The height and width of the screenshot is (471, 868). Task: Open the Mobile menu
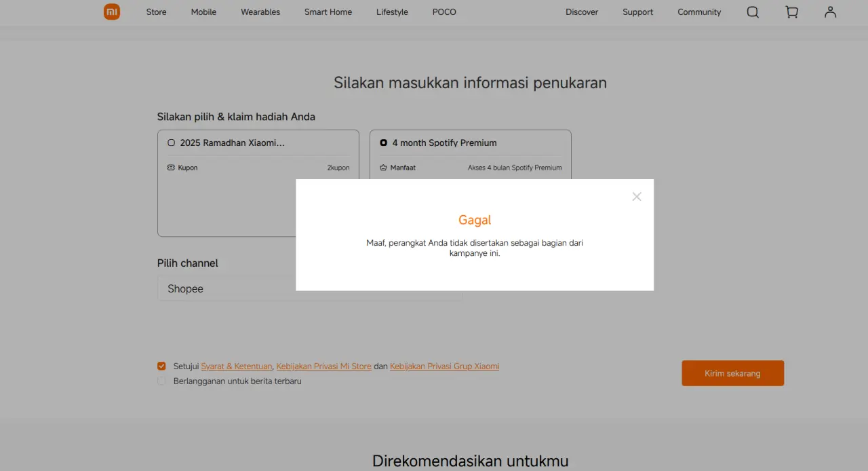point(203,12)
